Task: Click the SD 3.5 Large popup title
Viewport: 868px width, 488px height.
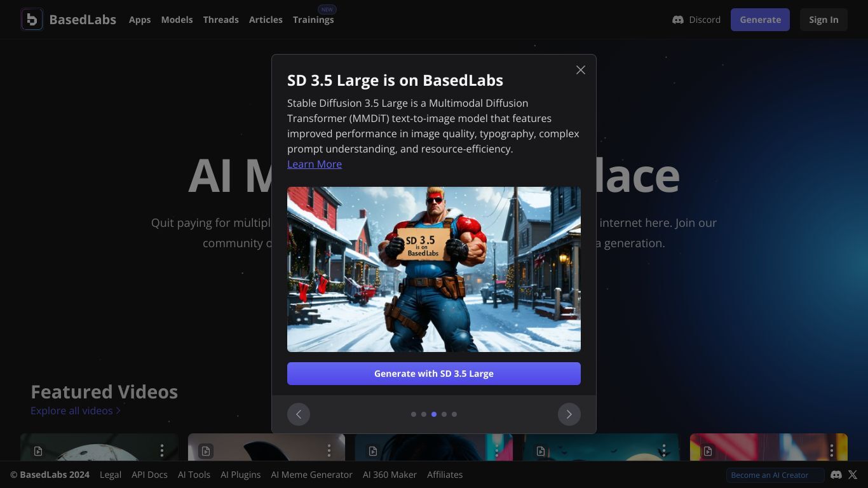Action: [x=395, y=80]
